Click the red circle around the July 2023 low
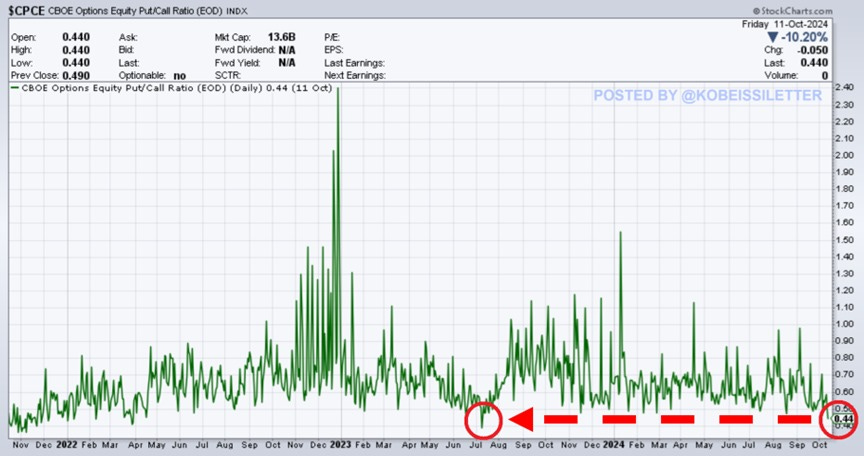The height and width of the screenshot is (456, 864). [484, 418]
